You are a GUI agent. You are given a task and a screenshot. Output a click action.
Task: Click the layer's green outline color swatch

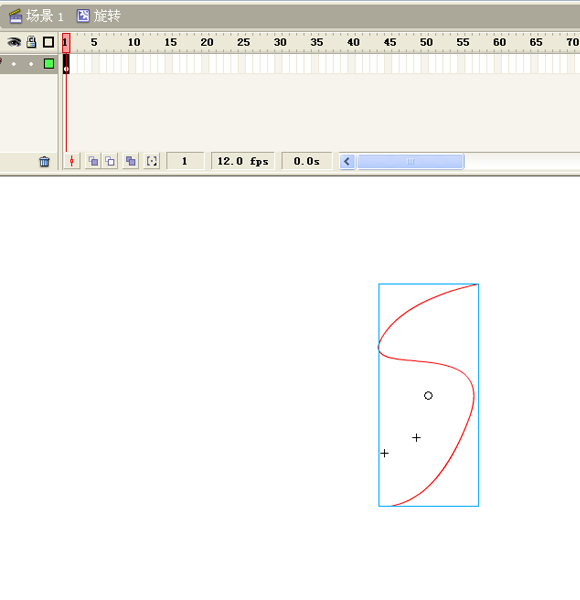(49, 64)
